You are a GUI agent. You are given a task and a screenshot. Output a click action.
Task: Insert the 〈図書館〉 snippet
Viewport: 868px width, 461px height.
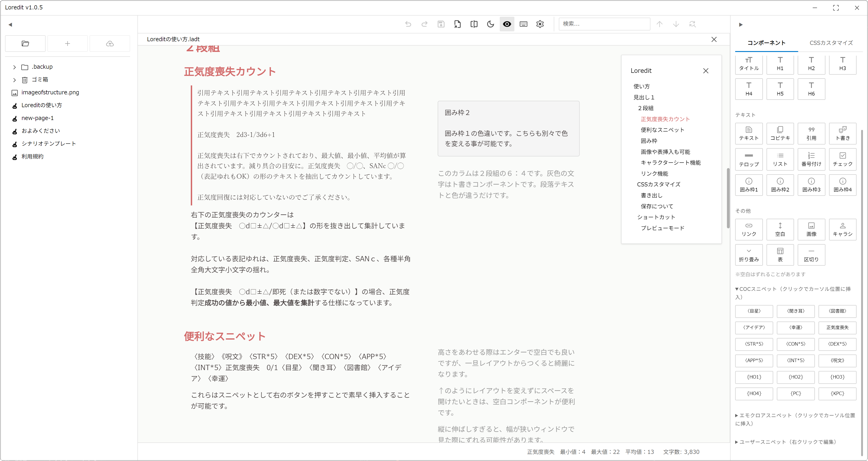click(x=837, y=311)
